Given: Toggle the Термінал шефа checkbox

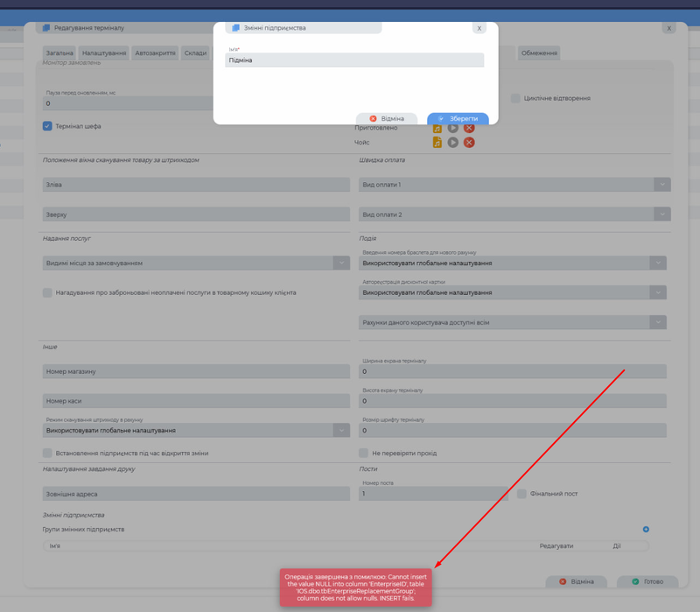Looking at the screenshot, I should (x=47, y=126).
